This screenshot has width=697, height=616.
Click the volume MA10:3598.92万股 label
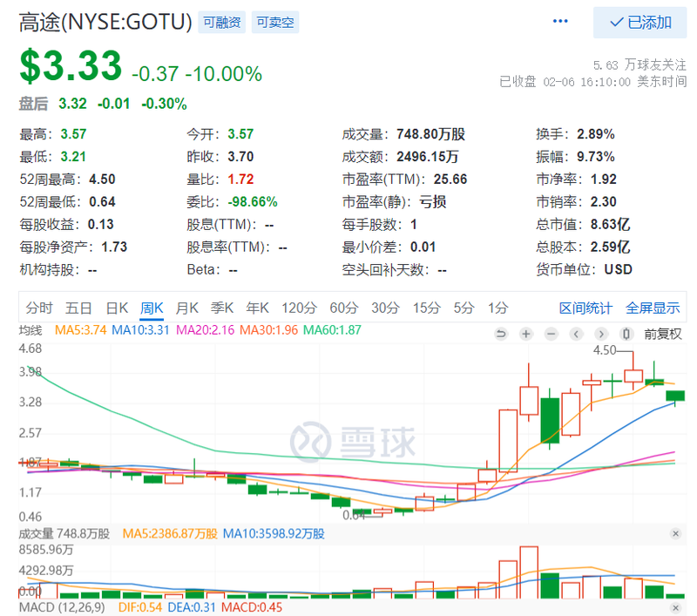click(x=274, y=534)
